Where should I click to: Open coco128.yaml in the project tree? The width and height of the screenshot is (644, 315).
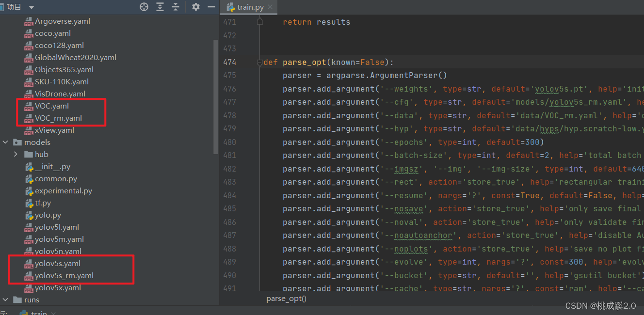pyautogui.click(x=59, y=46)
